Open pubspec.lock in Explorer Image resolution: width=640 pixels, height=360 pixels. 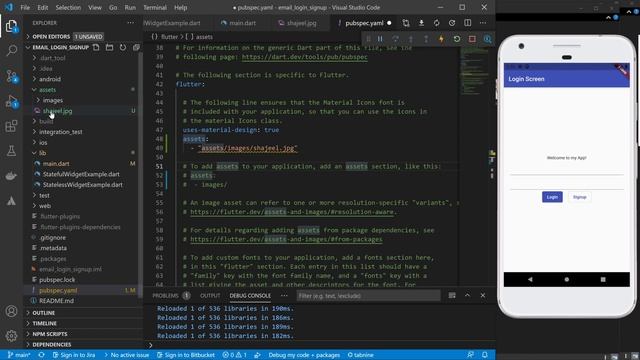[57, 280]
